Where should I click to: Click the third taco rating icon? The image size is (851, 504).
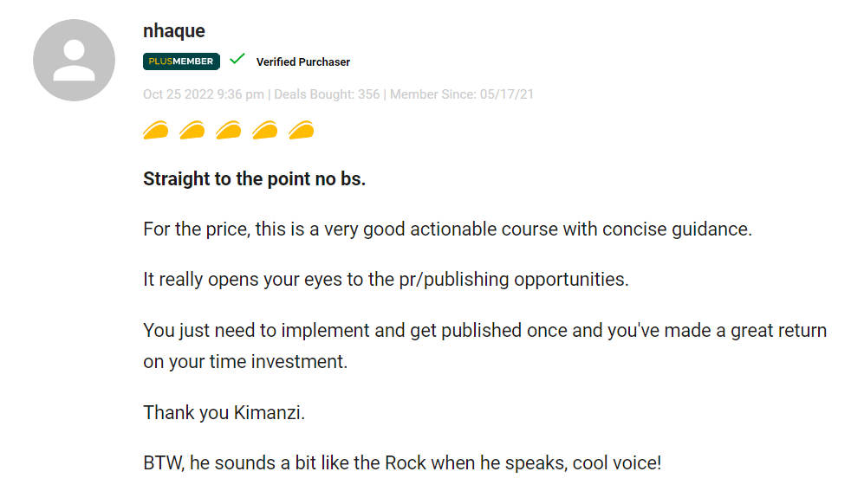click(x=229, y=130)
